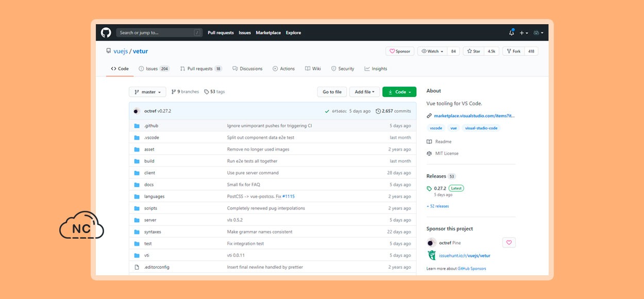Viewport: 644px width, 299px height.
Task: Open the syntaxes folder icon
Action: 137,232
